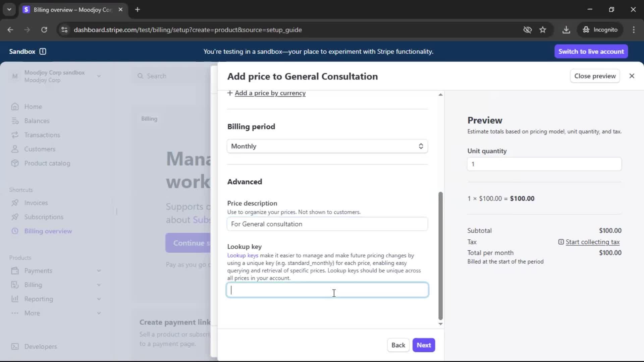Click the Start collecting tax link
644x362 pixels.
[x=592, y=242]
